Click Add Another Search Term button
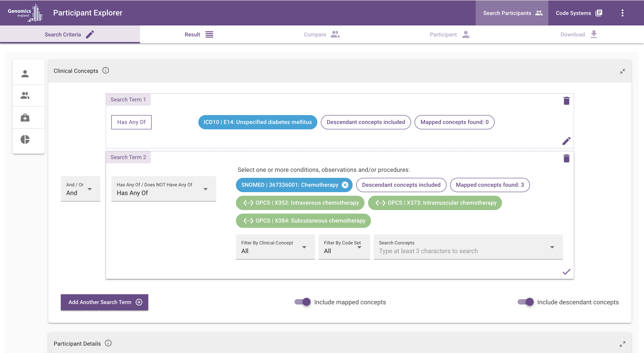Screen dimensions: 644x353 104,302
